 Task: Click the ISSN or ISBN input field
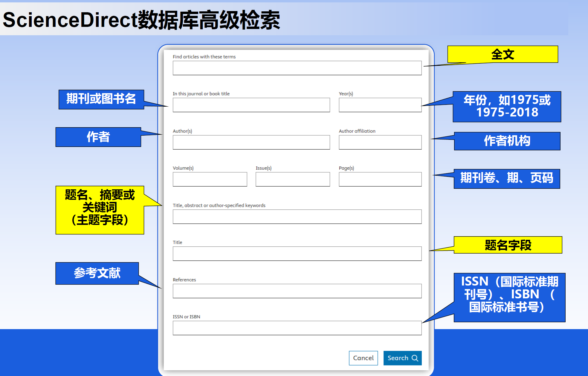pyautogui.click(x=297, y=328)
